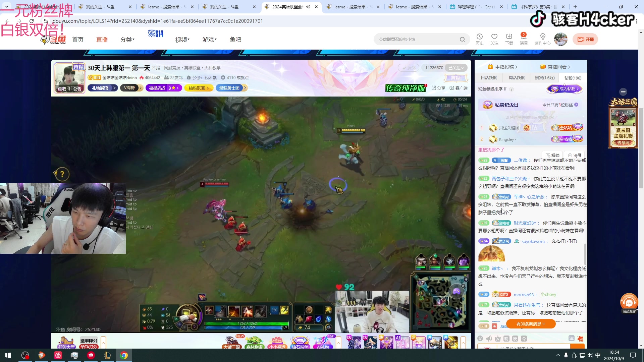644x362 pixels.
Task: Click the 分享 share icon
Action: 439,88
